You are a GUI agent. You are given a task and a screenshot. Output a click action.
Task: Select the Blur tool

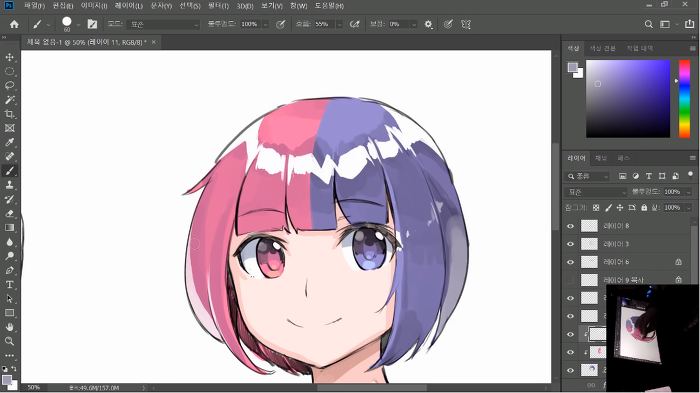pos(9,242)
